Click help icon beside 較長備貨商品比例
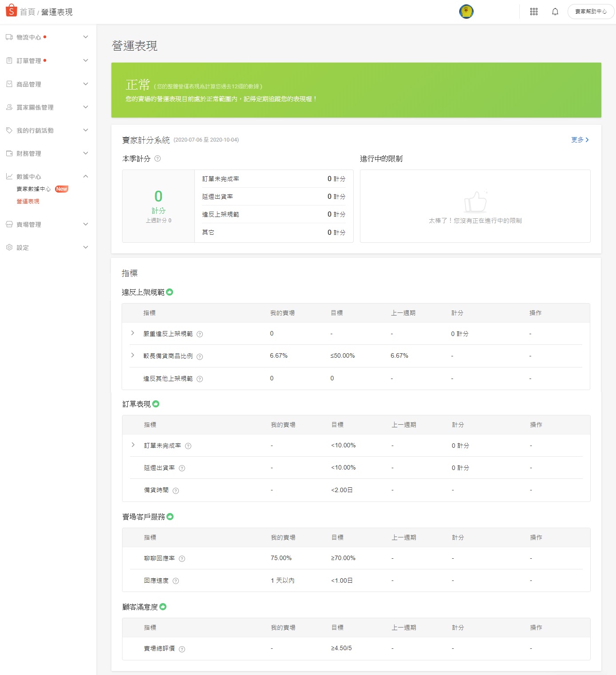The image size is (616, 675). point(200,356)
